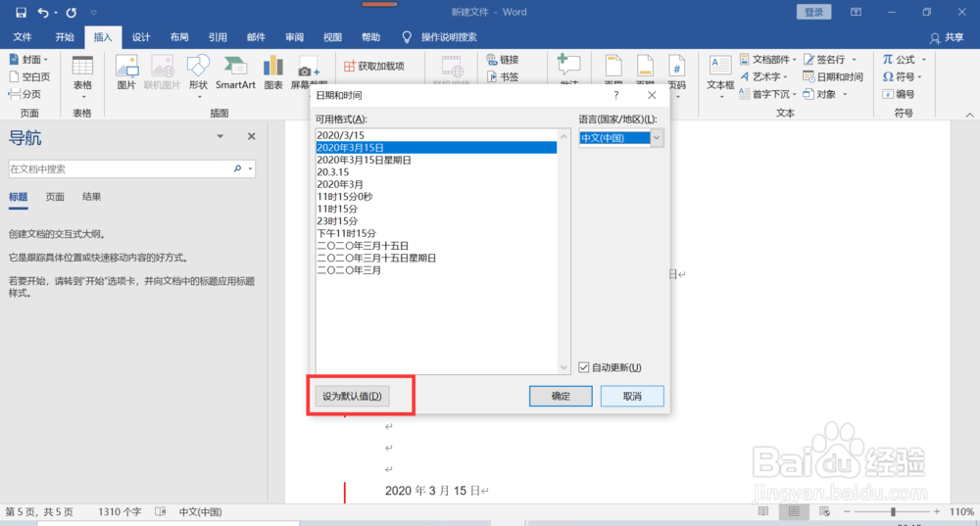Insert a page break (分页)
The height and width of the screenshot is (526, 980).
click(x=25, y=94)
